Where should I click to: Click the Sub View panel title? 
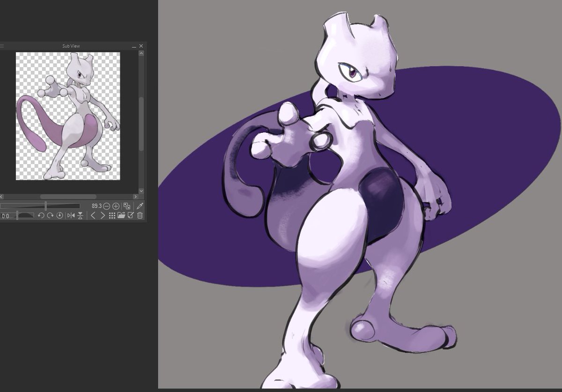71,46
